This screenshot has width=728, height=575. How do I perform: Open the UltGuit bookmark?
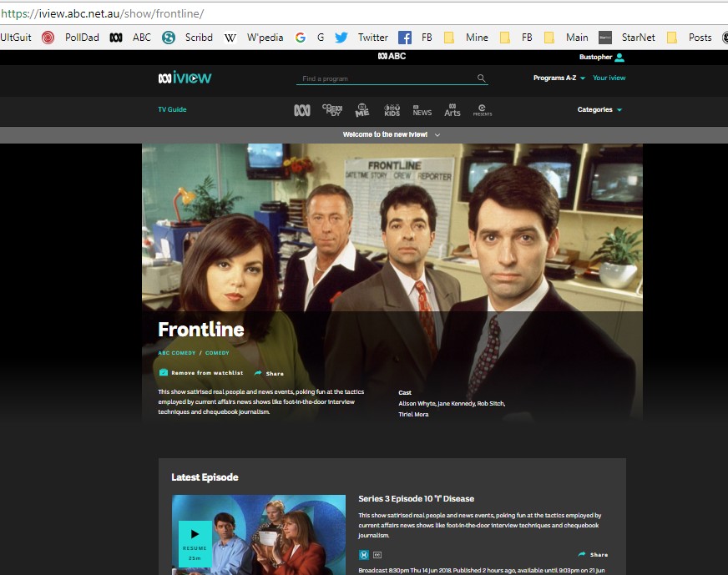[15, 38]
